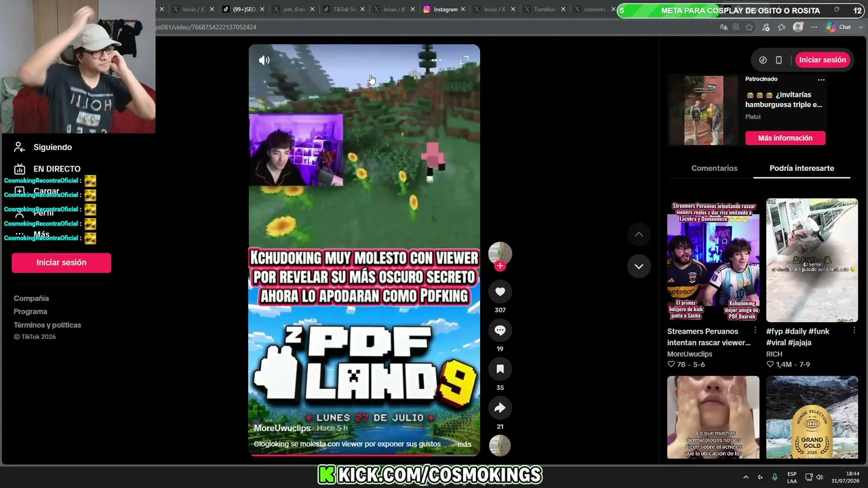Click Platzi advertiser name
Image resolution: width=868 pixels, height=488 pixels.
(753, 117)
